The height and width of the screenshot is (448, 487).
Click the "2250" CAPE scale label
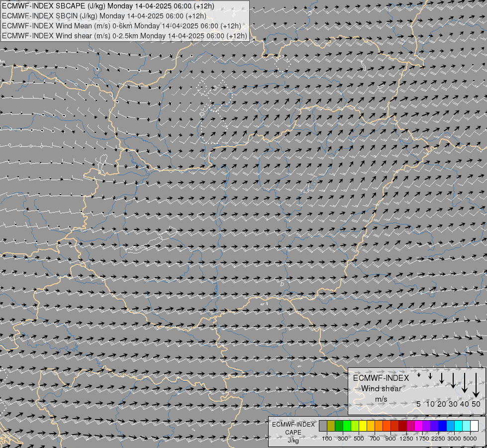[438, 439]
